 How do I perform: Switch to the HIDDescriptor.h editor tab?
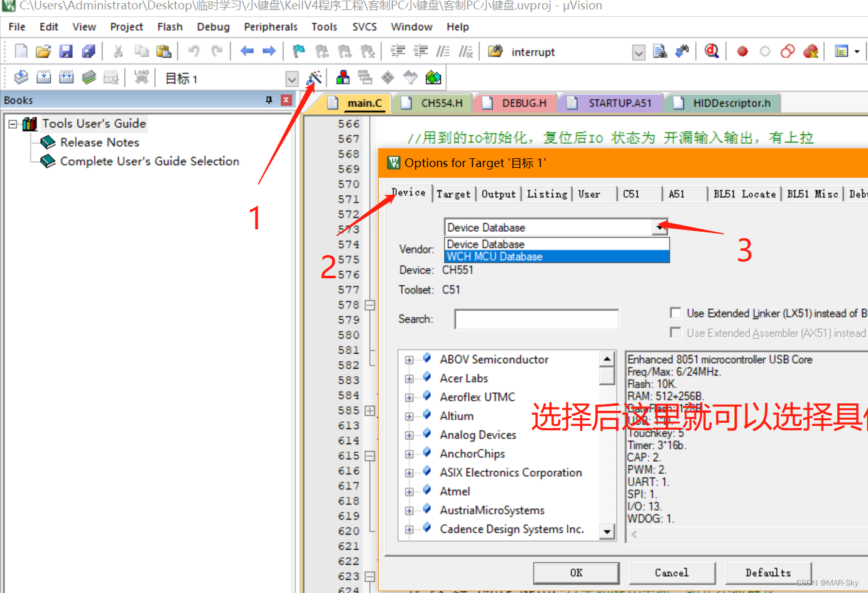coord(723,103)
